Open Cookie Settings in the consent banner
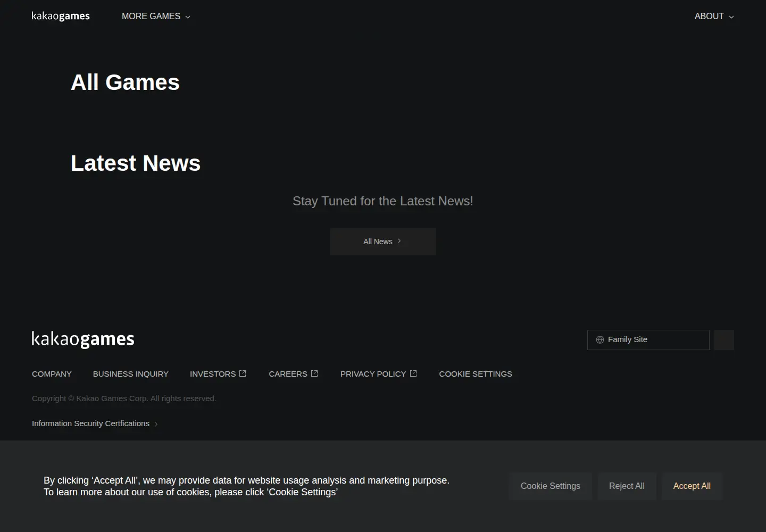The height and width of the screenshot is (532, 766). coord(551,486)
